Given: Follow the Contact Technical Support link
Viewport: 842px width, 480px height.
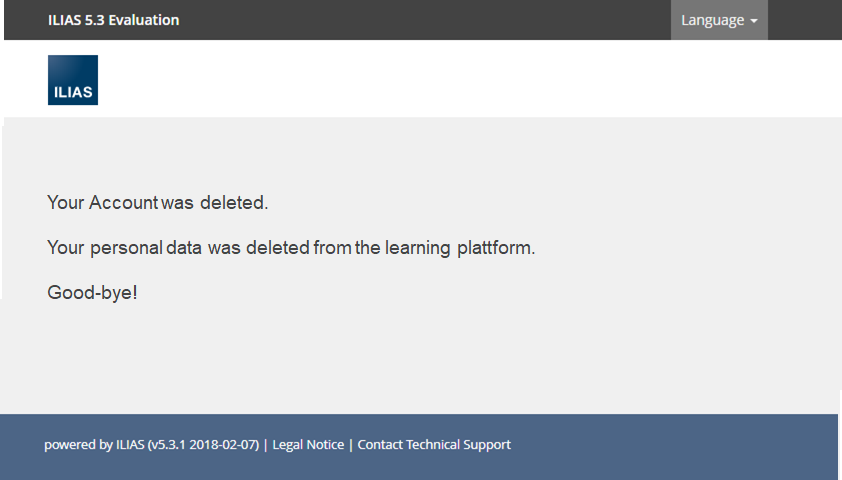Looking at the screenshot, I should (434, 445).
